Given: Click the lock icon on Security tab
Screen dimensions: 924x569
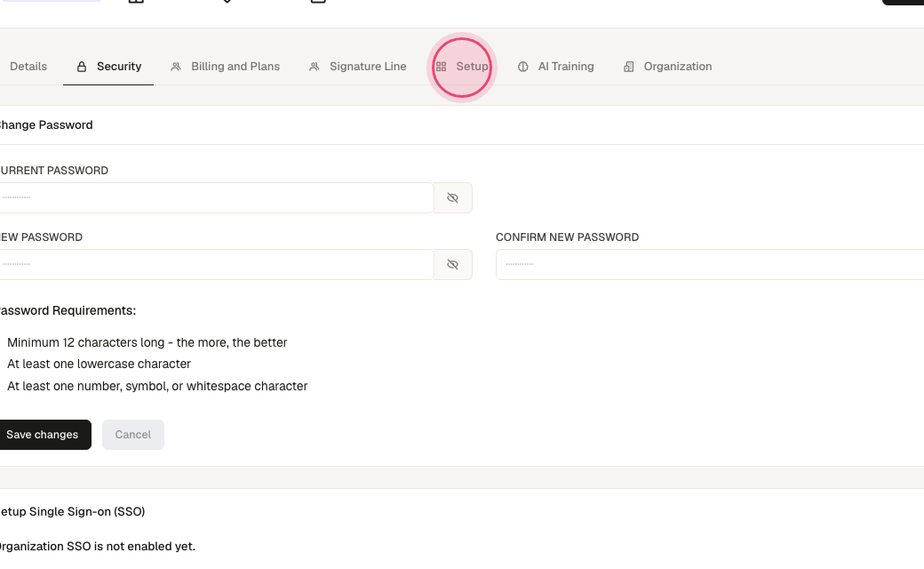Looking at the screenshot, I should point(82,67).
